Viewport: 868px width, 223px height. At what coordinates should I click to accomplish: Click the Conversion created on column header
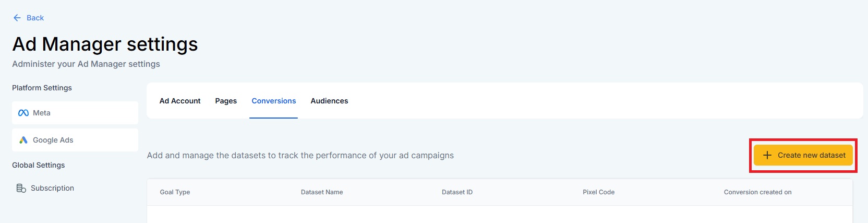[757, 192]
